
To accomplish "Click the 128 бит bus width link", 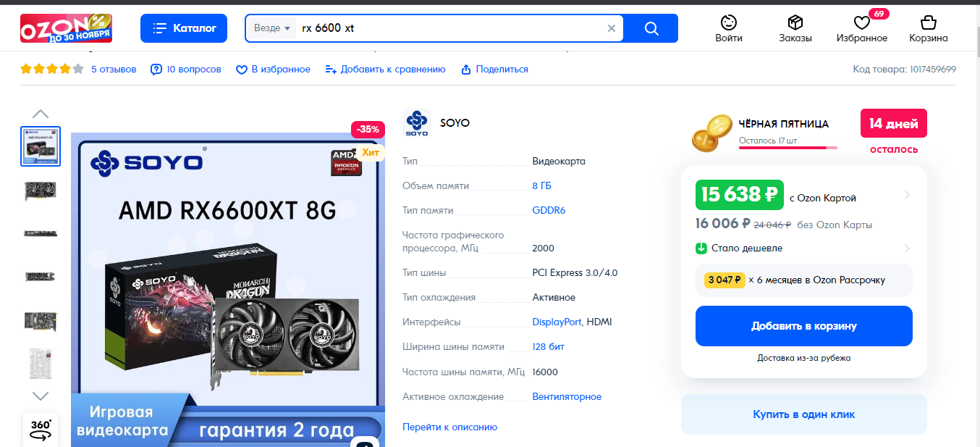I will point(549,347).
